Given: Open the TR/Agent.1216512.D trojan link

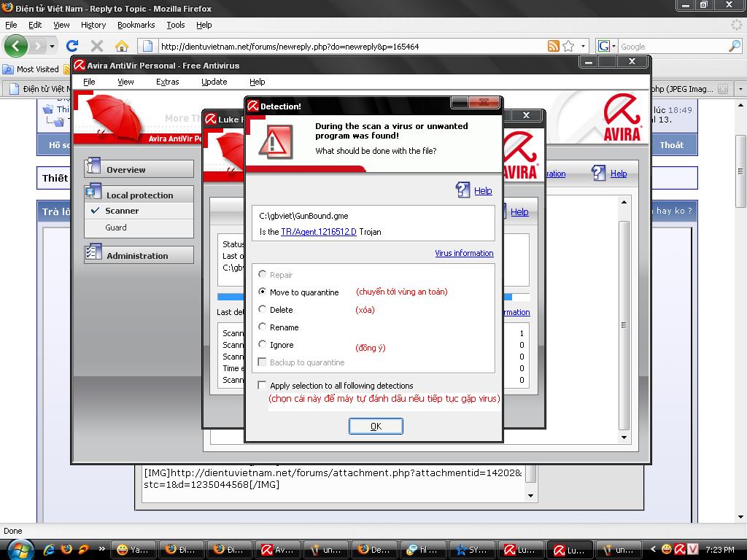Looking at the screenshot, I should 319,231.
